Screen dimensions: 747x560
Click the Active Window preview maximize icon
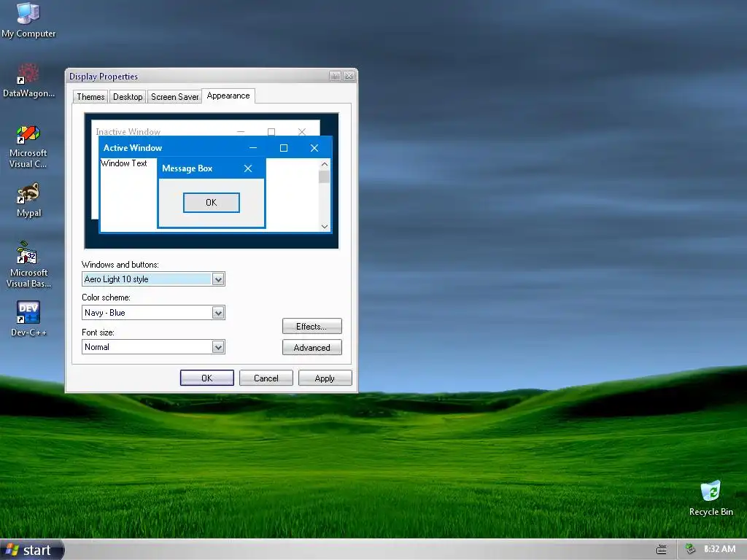pyautogui.click(x=284, y=148)
